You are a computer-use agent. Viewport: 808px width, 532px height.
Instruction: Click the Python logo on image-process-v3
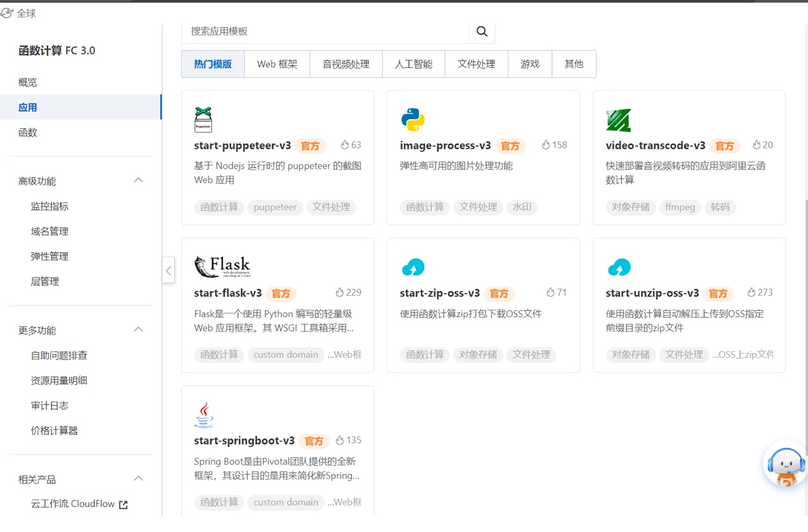(413, 119)
